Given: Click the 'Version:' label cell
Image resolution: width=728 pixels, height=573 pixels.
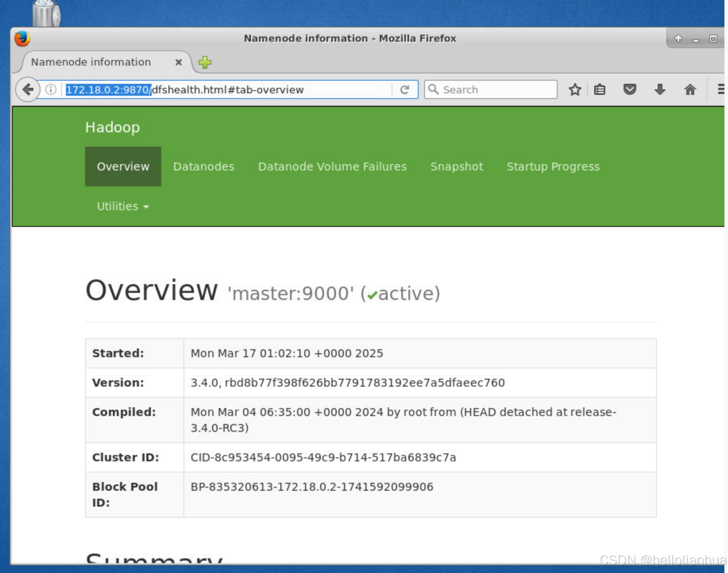Looking at the screenshot, I should (134, 383).
